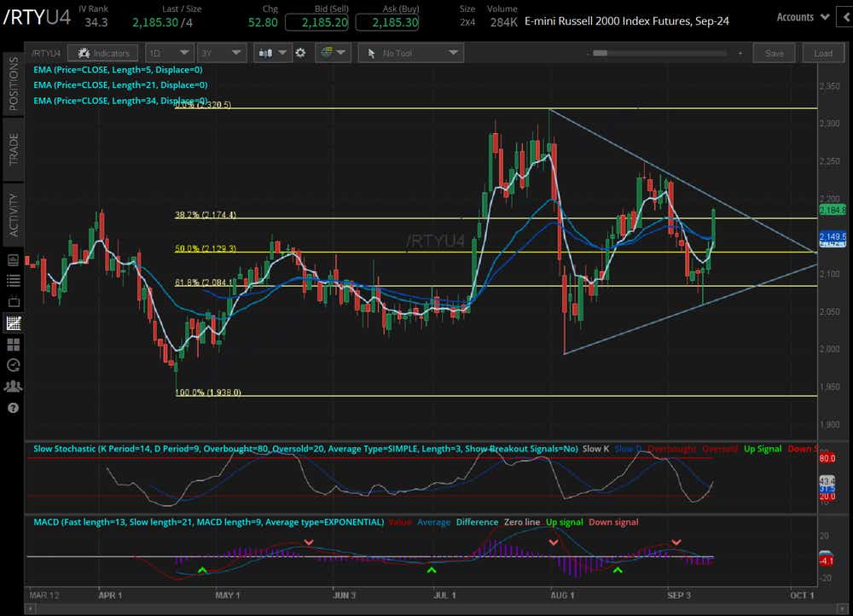The image size is (853, 616).
Task: Click the minus zoom-out button beside slider
Action: tap(588, 54)
